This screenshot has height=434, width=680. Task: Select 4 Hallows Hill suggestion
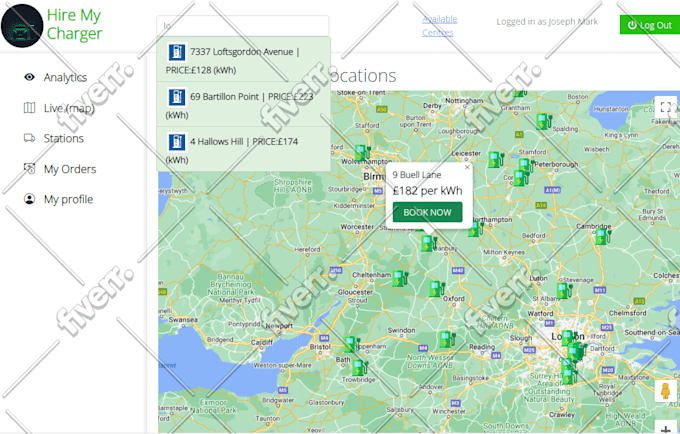coord(243,149)
